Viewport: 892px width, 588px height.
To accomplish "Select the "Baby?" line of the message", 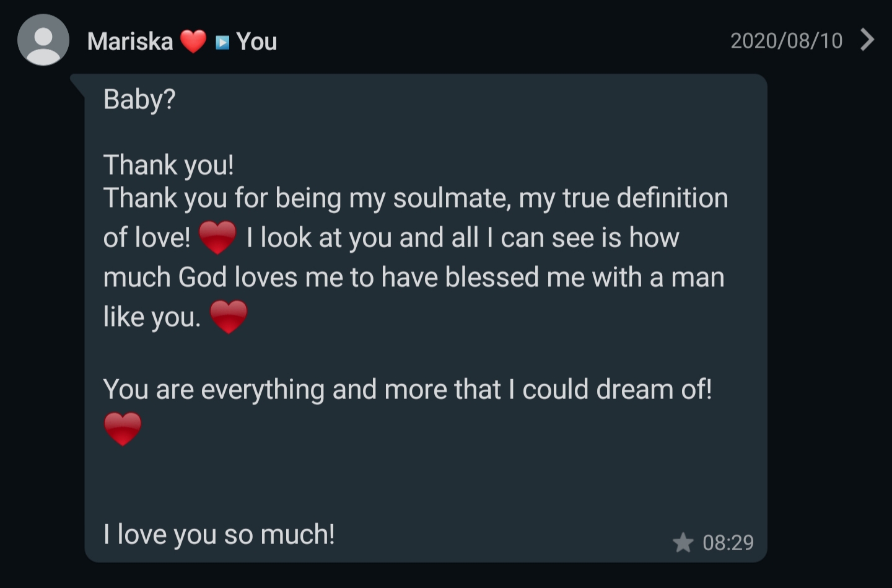I will click(x=139, y=99).
